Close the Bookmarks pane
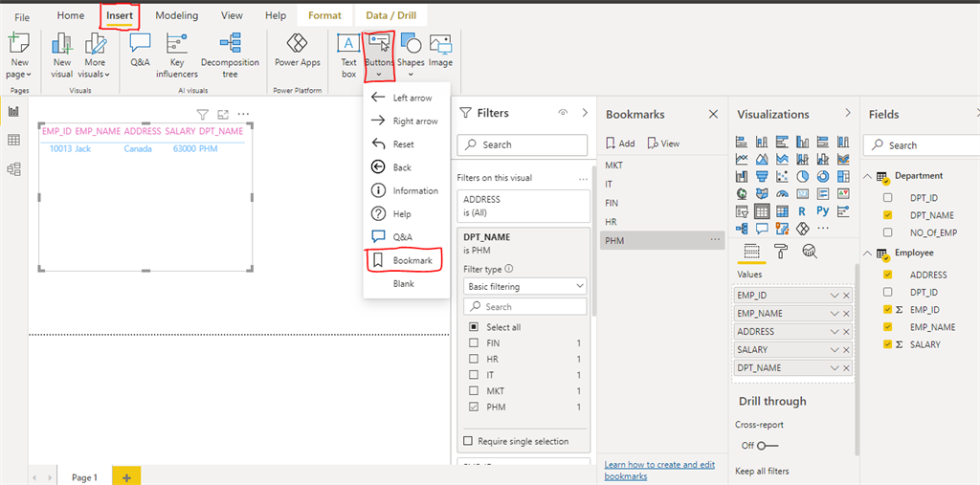 coord(713,114)
